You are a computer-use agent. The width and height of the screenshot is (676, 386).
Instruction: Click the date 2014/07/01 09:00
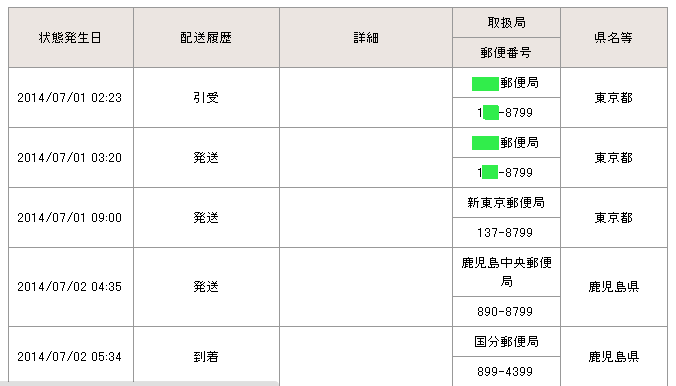[x=69, y=218]
